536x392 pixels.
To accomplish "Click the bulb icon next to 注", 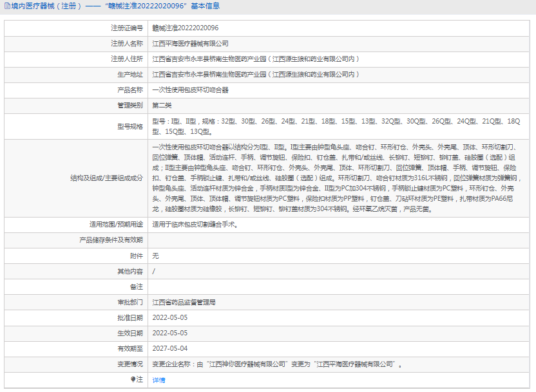I will pos(133,379).
